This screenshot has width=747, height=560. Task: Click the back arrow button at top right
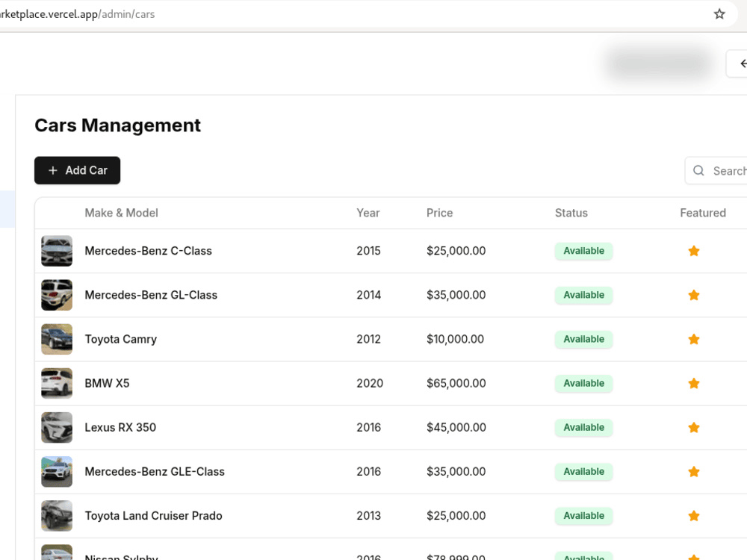737,63
